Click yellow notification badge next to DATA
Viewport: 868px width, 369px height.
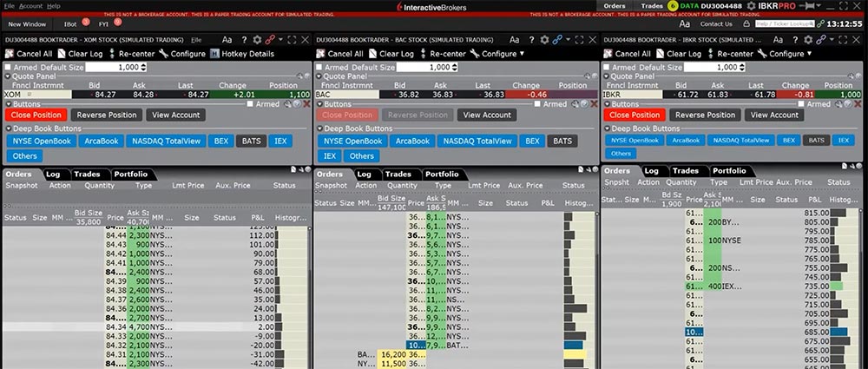[673, 6]
